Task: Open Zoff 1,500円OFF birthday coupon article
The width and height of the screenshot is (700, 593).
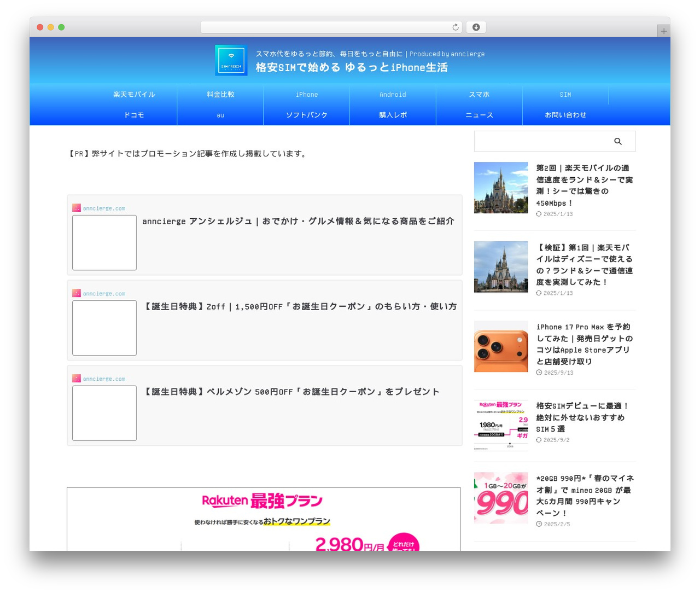Action: [299, 306]
